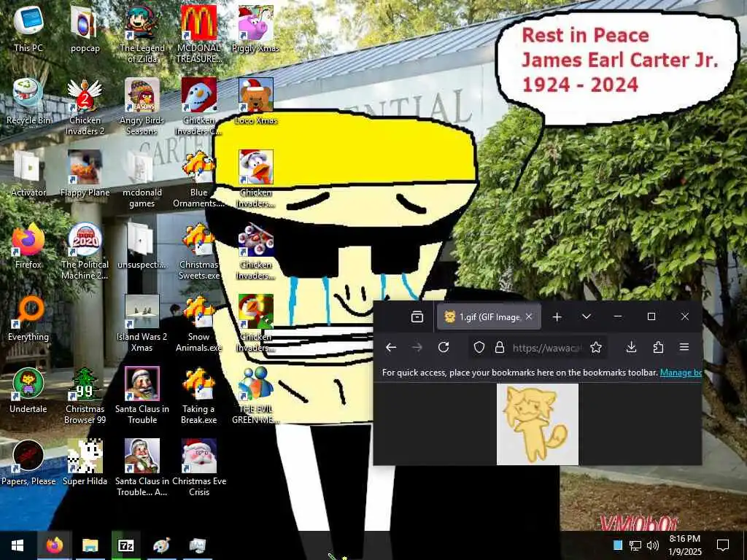Open Firefox View button in tab bar
Viewport: 747px width, 560px height.
click(x=417, y=316)
